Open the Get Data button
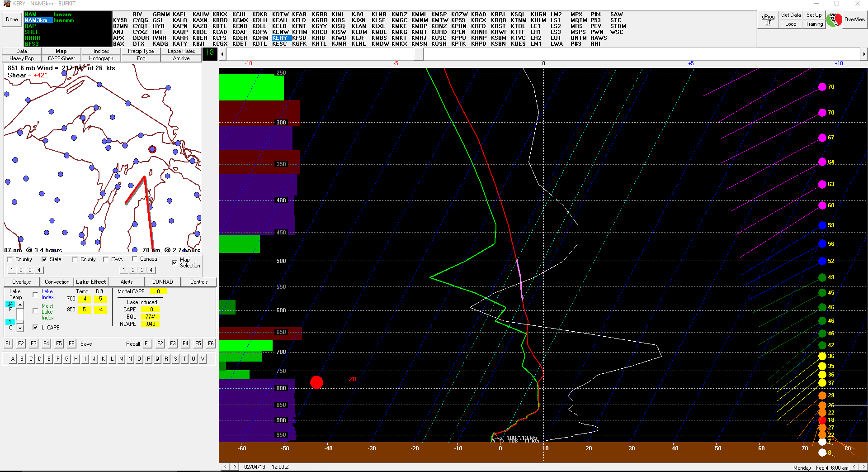The image size is (868, 472). click(791, 15)
